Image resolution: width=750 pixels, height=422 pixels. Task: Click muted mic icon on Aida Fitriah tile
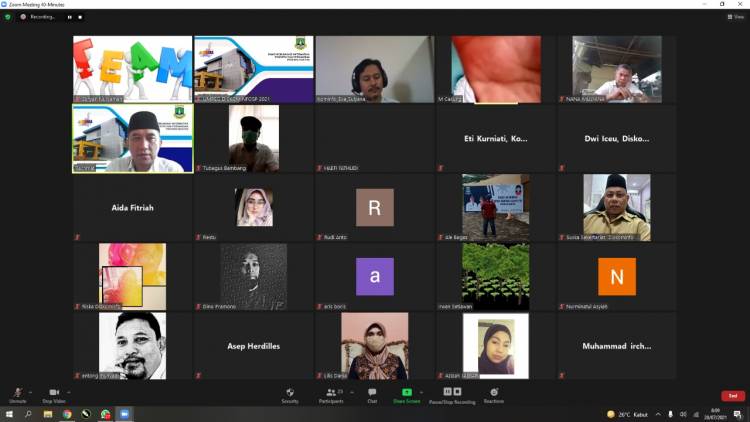(x=77, y=237)
